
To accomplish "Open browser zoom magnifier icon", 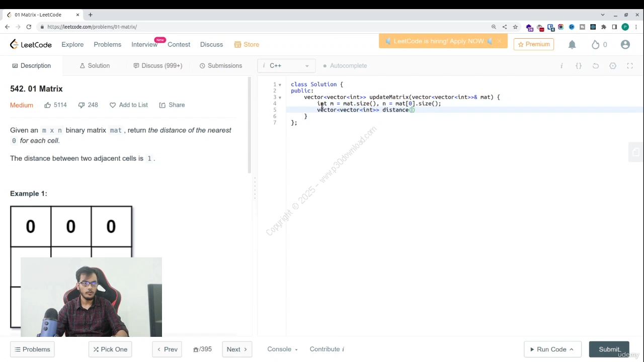I will [494, 27].
